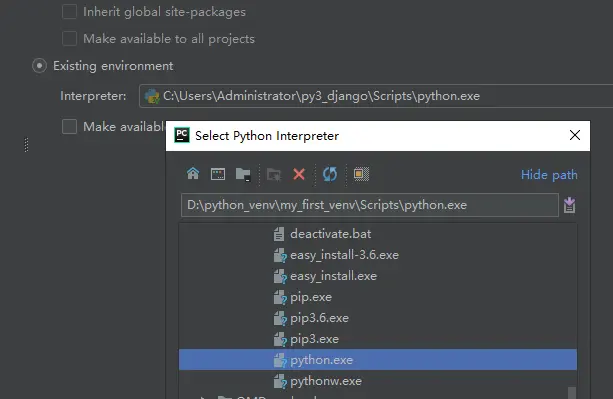This screenshot has width=613, height=399.
Task: Open the Interpreter path combo box
Action: (x=376, y=96)
